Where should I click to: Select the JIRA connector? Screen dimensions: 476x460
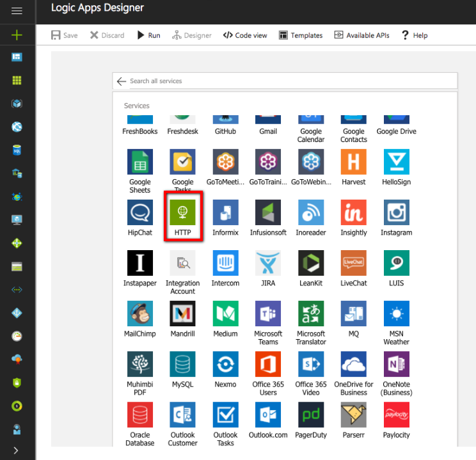tap(268, 263)
